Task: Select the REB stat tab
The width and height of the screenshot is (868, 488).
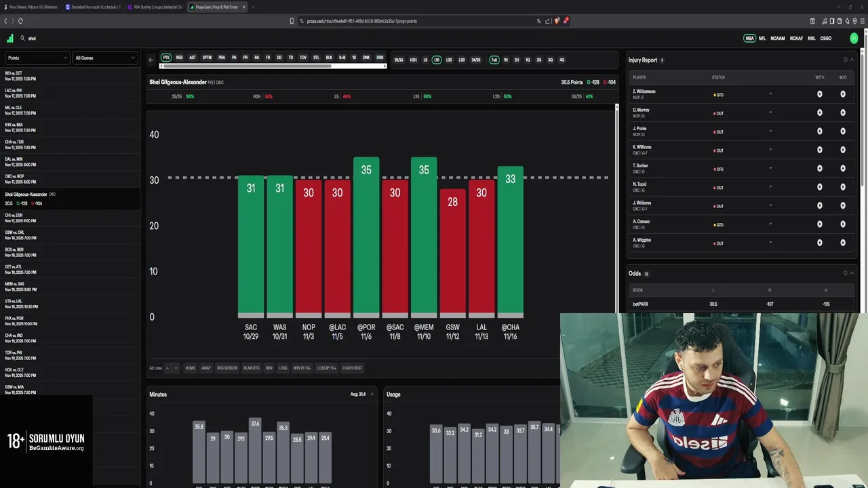Action: (x=179, y=58)
